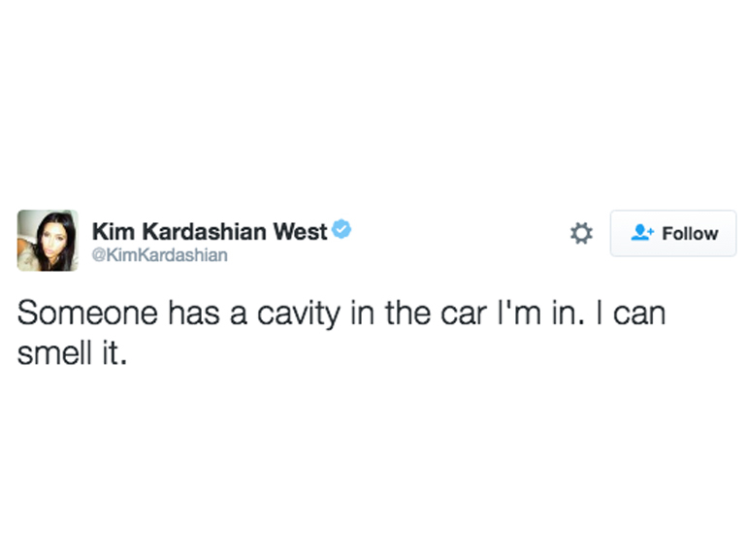
Task: Follow Kim Kardashian West
Action: [x=673, y=234]
